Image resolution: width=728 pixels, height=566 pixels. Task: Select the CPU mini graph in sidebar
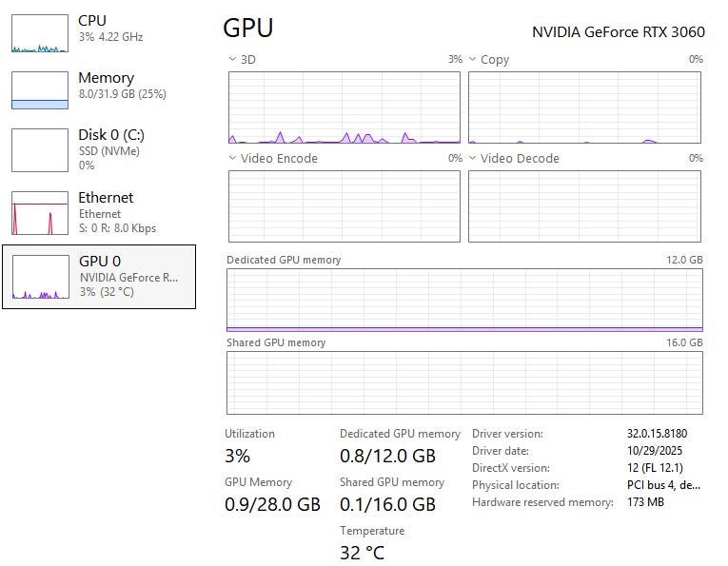click(x=40, y=33)
